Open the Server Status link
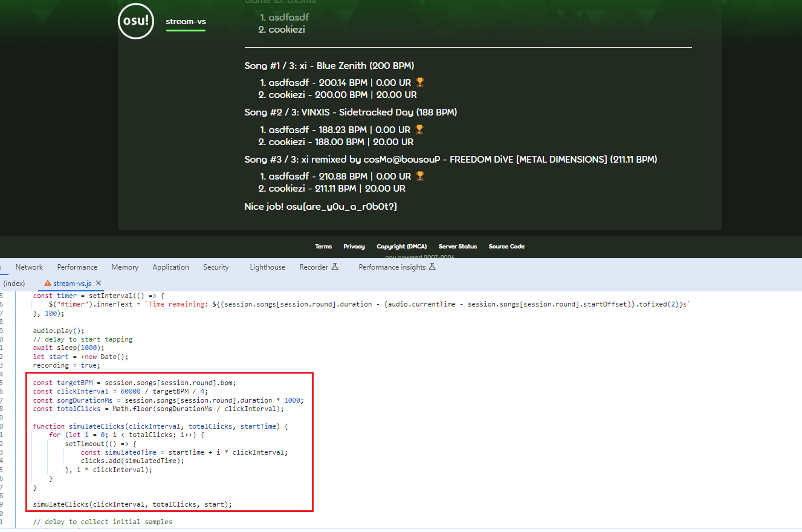Image resolution: width=802 pixels, height=532 pixels. 458,247
